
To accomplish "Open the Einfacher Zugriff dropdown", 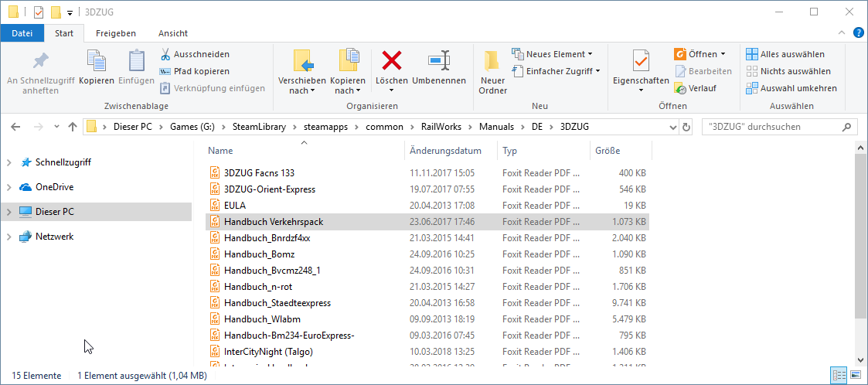I will pos(557,71).
